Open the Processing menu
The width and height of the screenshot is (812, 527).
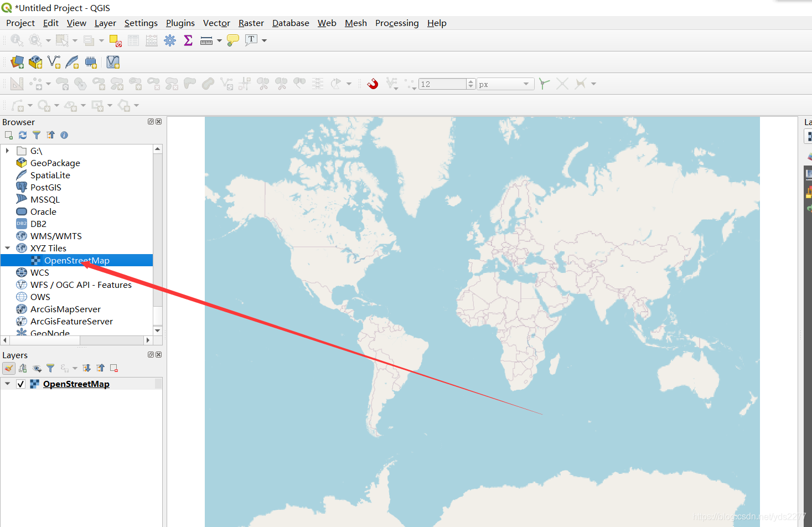397,23
